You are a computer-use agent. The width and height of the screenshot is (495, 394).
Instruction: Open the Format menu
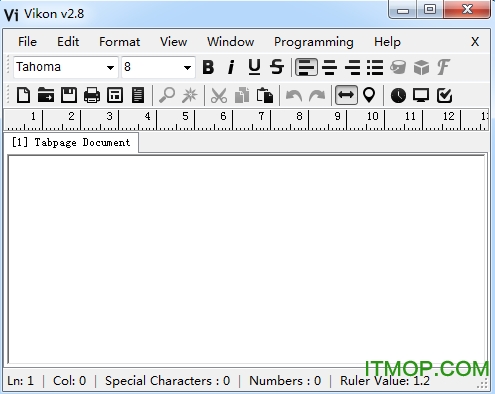pos(120,42)
